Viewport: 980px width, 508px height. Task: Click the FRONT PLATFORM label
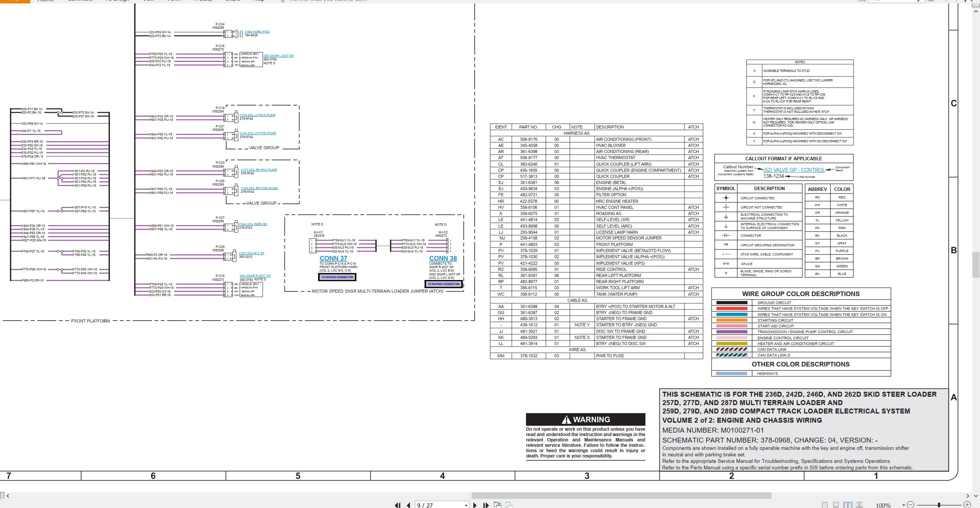(91, 321)
